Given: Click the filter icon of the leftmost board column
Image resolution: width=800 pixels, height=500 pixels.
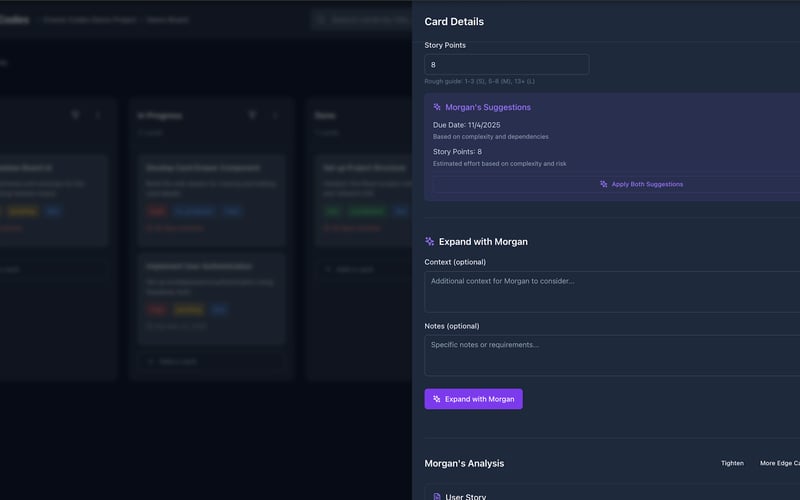Looking at the screenshot, I should 75,115.
